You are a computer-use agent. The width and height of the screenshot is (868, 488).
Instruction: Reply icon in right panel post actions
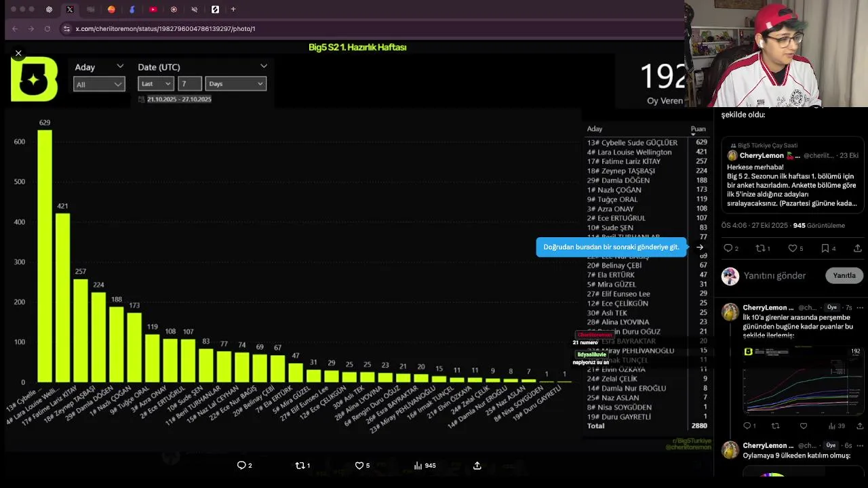[728, 249]
